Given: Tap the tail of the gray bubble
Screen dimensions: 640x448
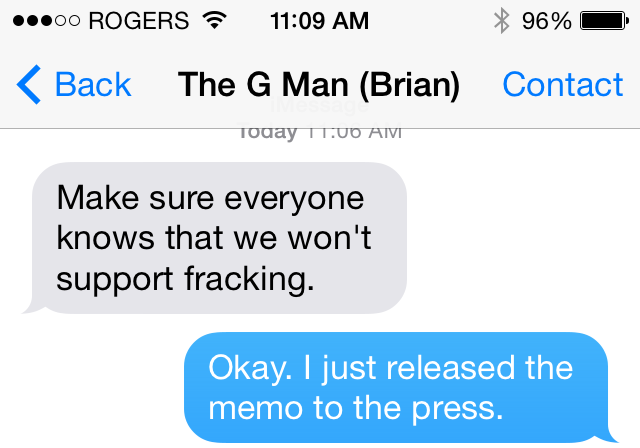Looking at the screenshot, I should click(31, 307).
